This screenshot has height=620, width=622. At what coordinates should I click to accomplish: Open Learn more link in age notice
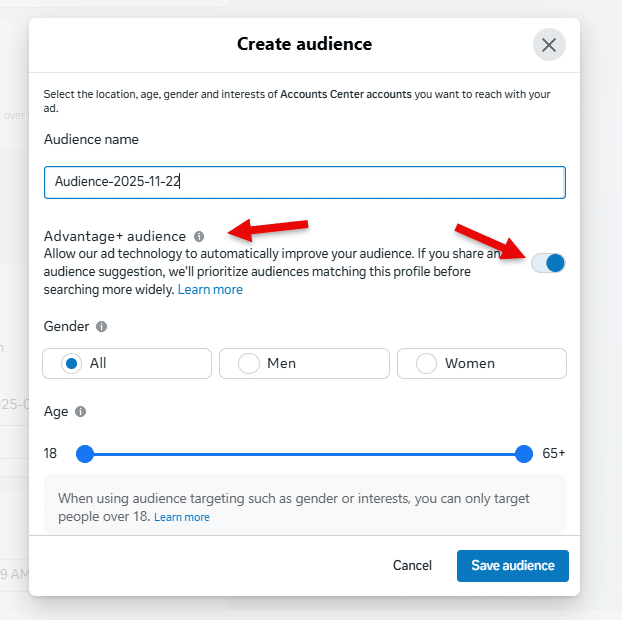pyautogui.click(x=182, y=517)
